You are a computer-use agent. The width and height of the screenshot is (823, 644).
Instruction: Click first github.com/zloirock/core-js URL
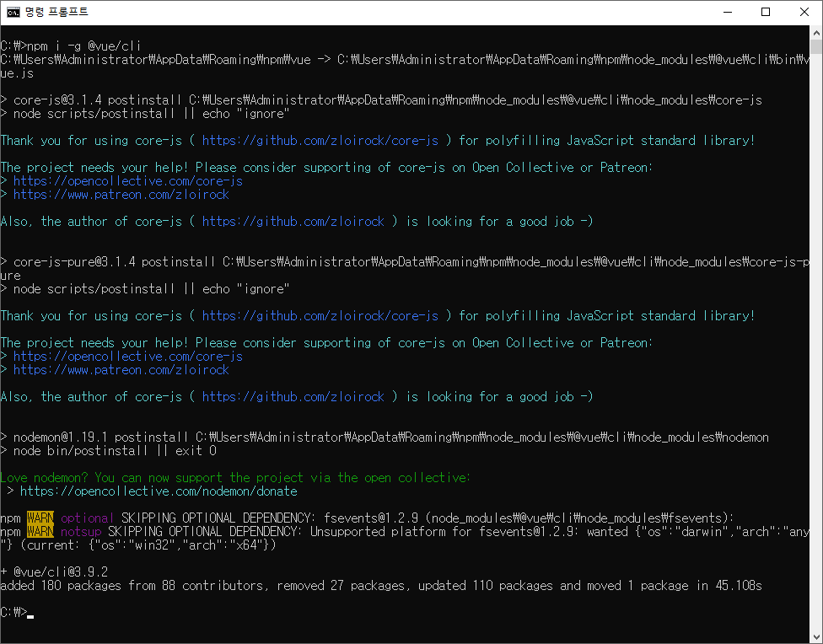320,140
